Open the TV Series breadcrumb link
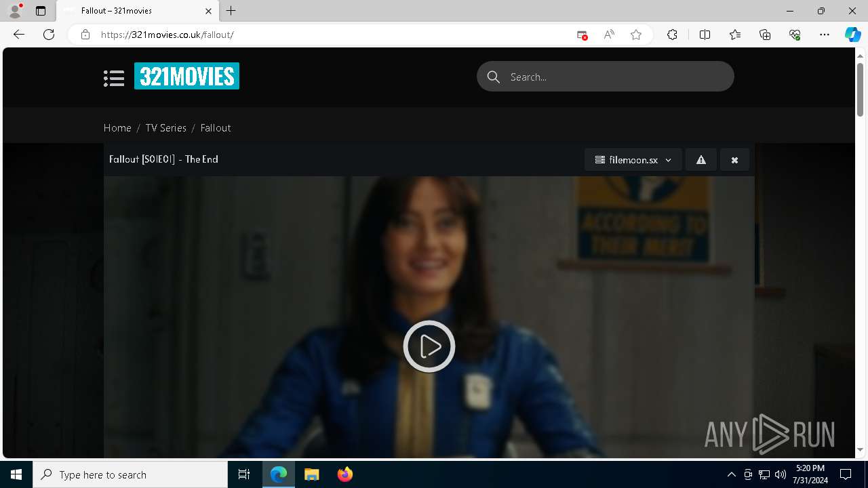The image size is (868, 488). 165,127
